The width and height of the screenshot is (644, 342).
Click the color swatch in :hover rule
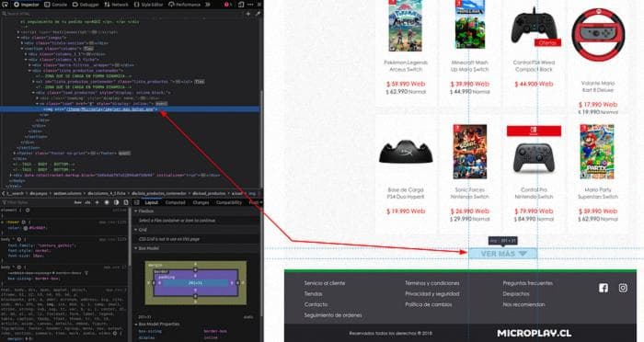[26, 228]
